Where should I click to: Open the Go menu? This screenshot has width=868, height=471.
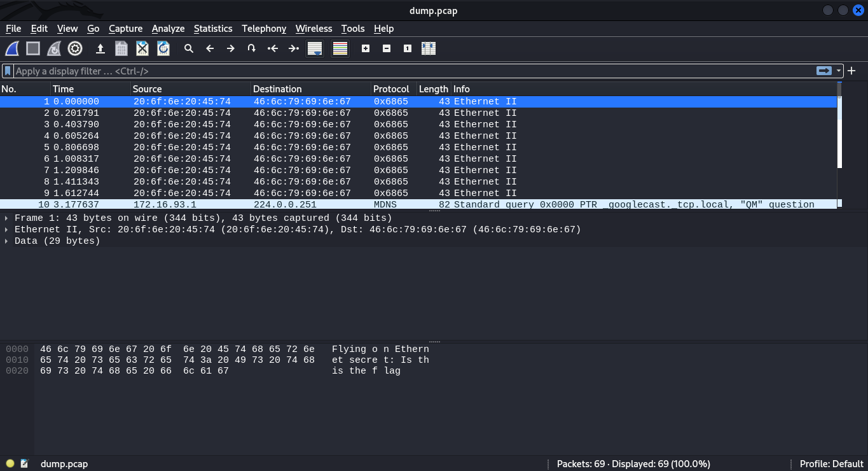tap(93, 29)
